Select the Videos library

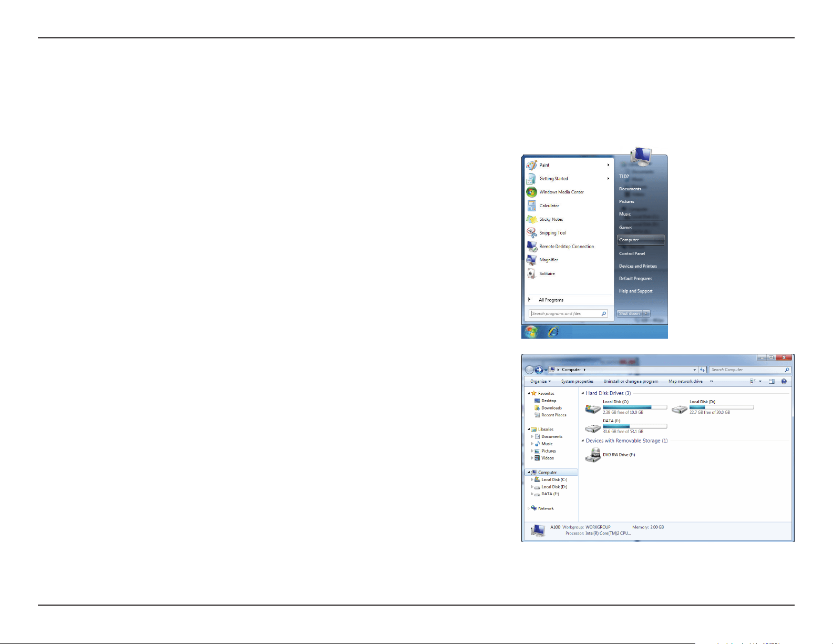[544, 458]
